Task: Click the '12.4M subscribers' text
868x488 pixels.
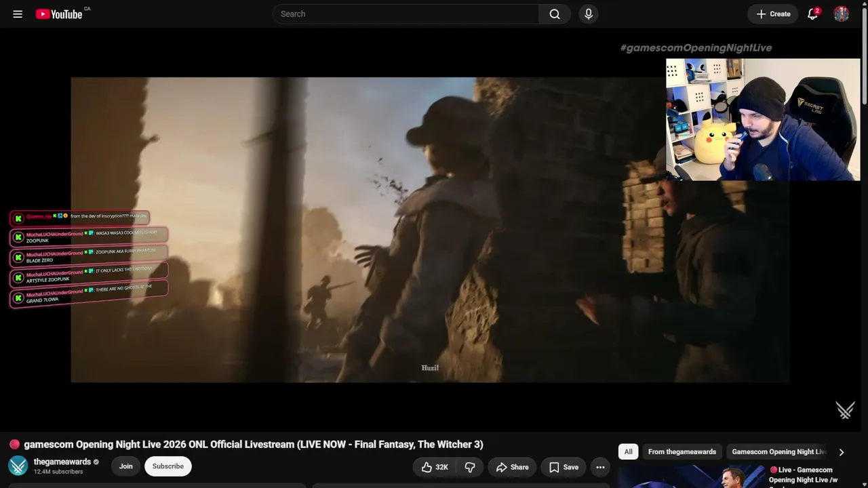Action: tap(58, 472)
